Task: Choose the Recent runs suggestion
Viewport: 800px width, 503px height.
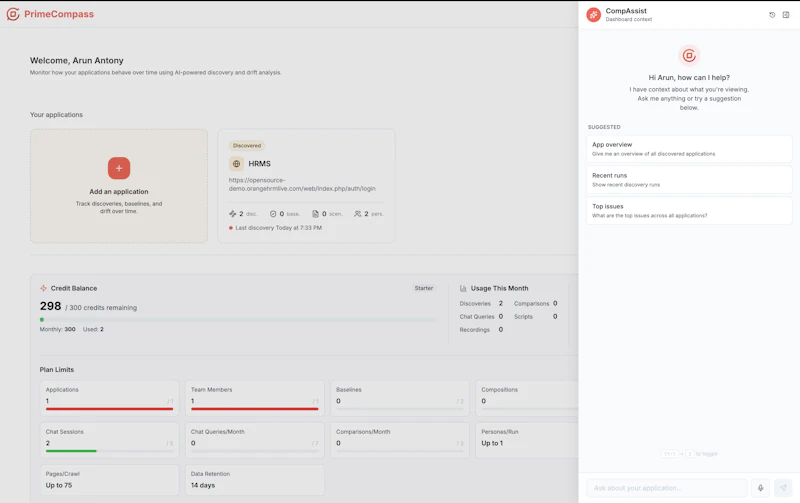Action: tap(689, 180)
